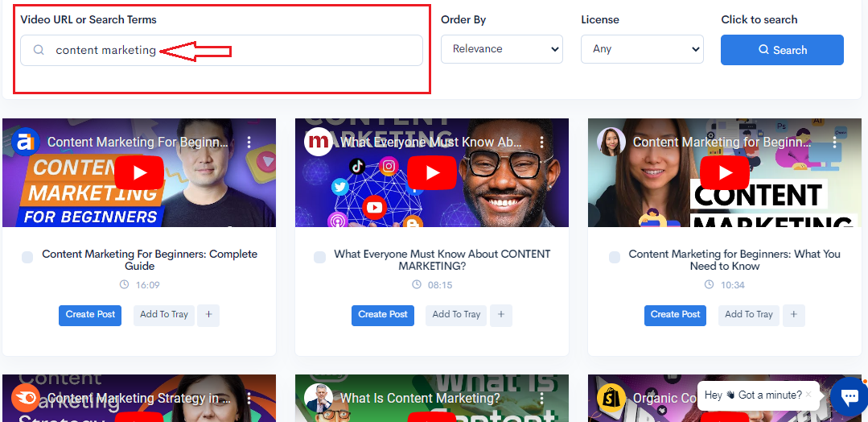Open the License Any dropdown
This screenshot has width=868, height=422.
coord(642,49)
